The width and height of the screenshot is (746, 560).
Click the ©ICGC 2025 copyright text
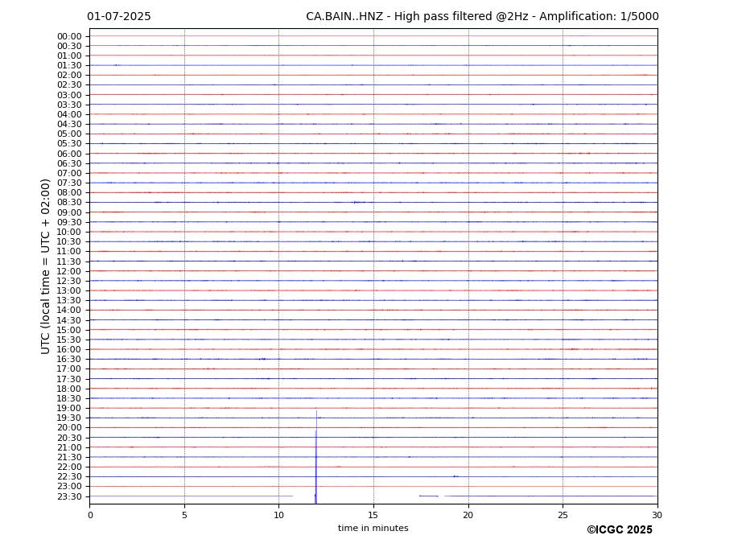620,530
